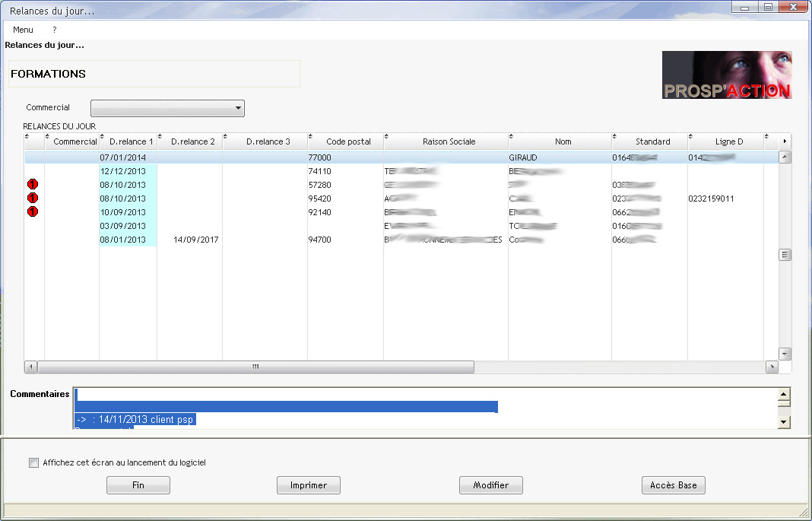Click the PROSP'ACTION logo image

click(727, 75)
